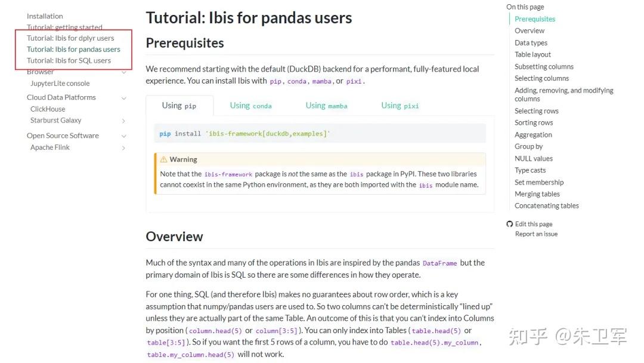Switch to the Using pixi tab
The image size is (644, 363).
tap(400, 105)
